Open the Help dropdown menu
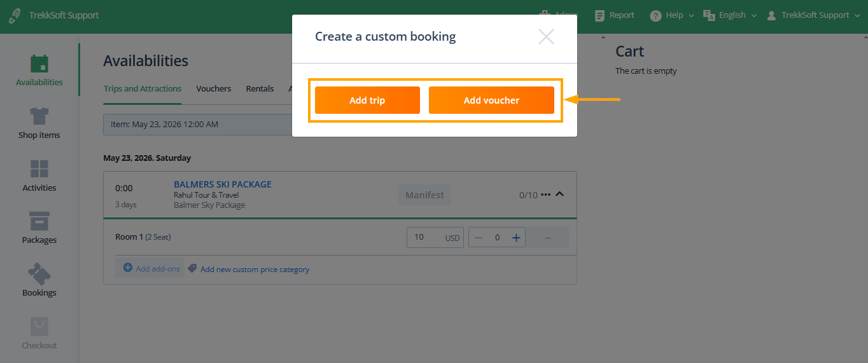The height and width of the screenshot is (363, 868). 672,15
